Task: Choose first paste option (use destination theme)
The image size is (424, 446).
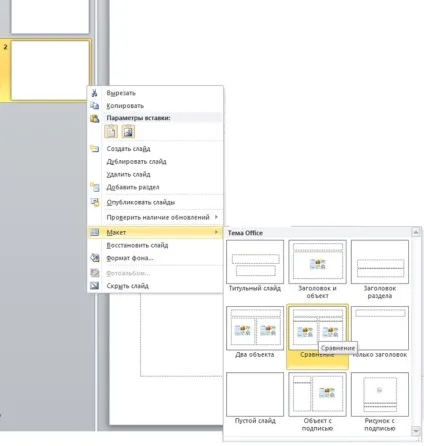Action: tap(111, 131)
